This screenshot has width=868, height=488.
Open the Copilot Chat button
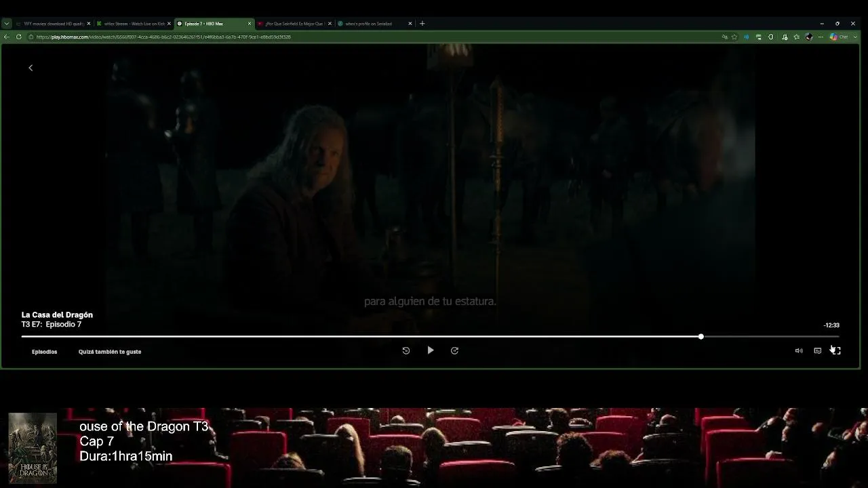(x=839, y=37)
